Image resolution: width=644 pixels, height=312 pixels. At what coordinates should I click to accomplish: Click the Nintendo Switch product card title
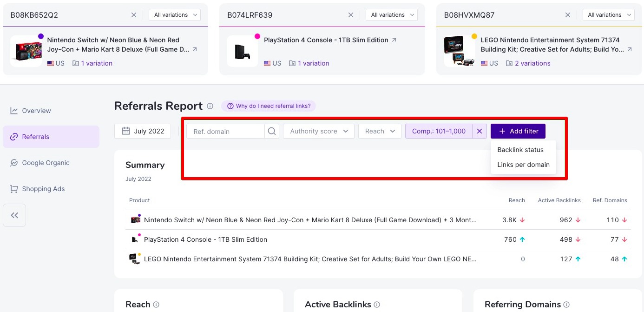(118, 45)
